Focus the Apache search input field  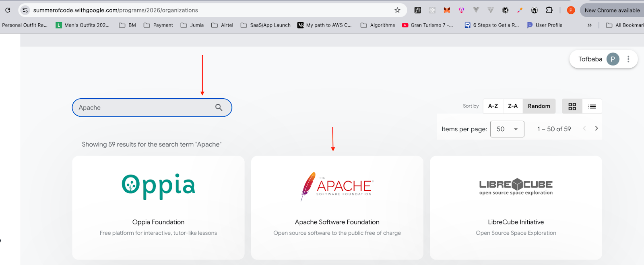click(152, 108)
